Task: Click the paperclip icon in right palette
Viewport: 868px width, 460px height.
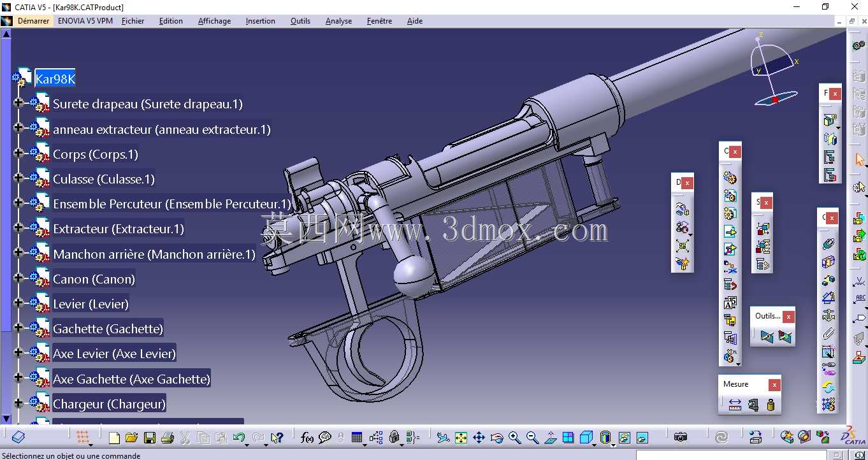Action: [828, 333]
